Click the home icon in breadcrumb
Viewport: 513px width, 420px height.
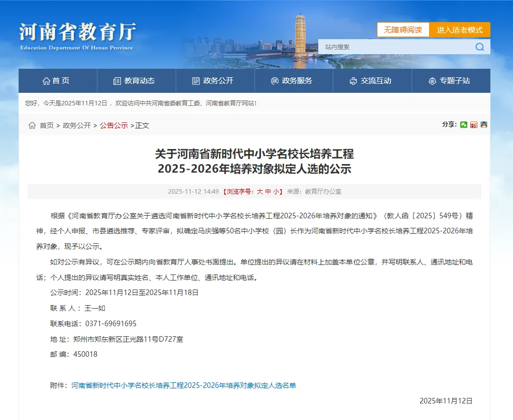point(32,125)
